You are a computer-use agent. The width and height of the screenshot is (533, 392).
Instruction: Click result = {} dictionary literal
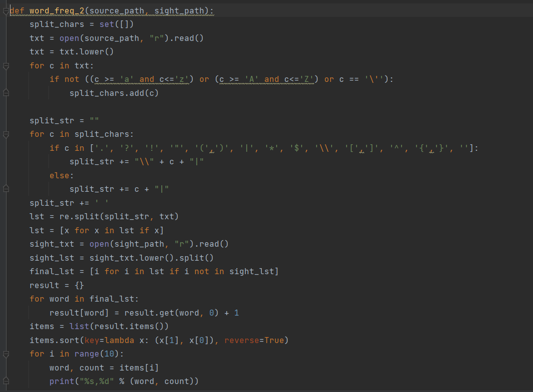pos(79,285)
